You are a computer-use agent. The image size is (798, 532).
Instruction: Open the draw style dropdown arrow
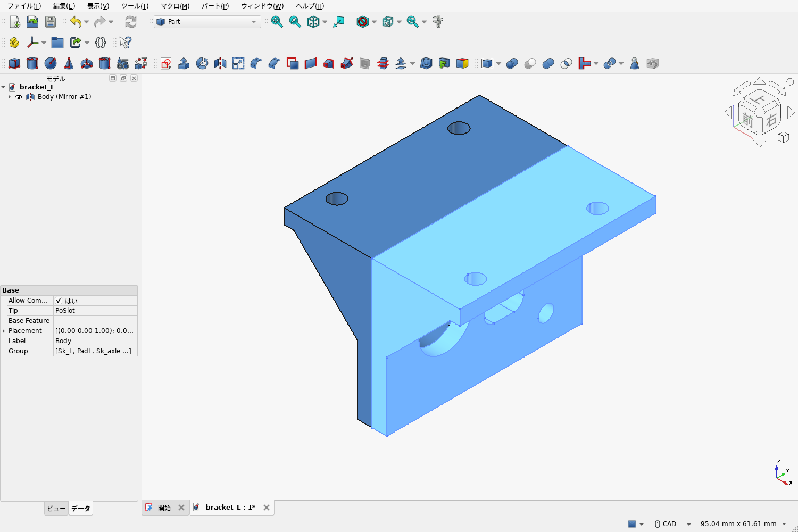click(x=375, y=22)
